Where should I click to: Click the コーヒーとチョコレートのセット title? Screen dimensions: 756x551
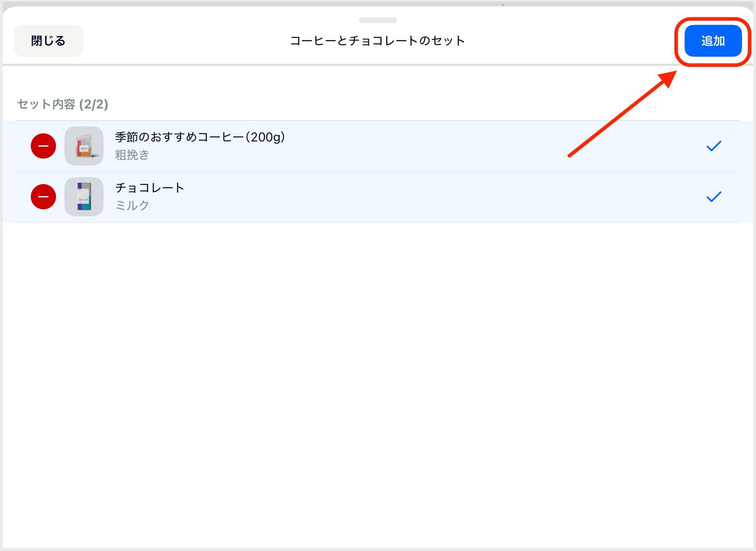point(378,41)
